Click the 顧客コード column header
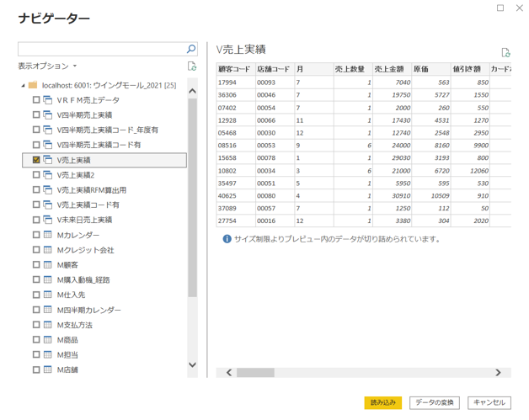Image resolution: width=529 pixels, height=420 pixels. click(x=236, y=69)
